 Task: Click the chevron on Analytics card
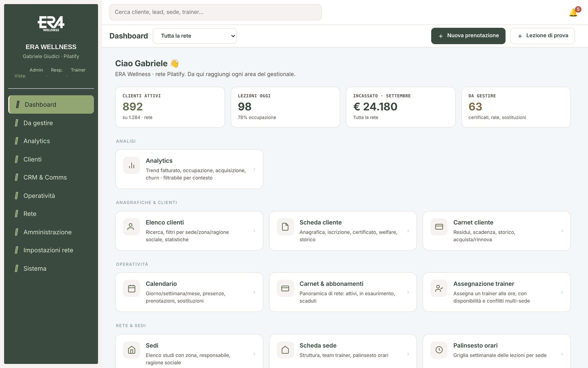point(254,169)
